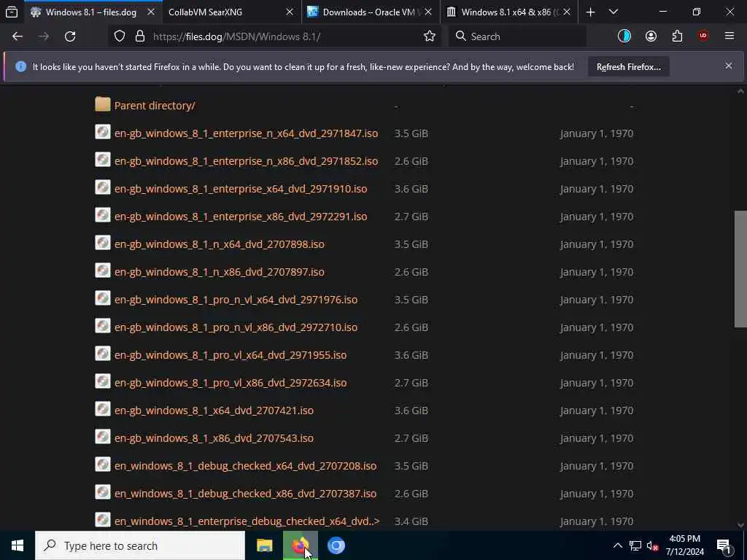Image resolution: width=747 pixels, height=560 pixels.
Task: Click the Refresh Firefox... button
Action: coord(628,66)
